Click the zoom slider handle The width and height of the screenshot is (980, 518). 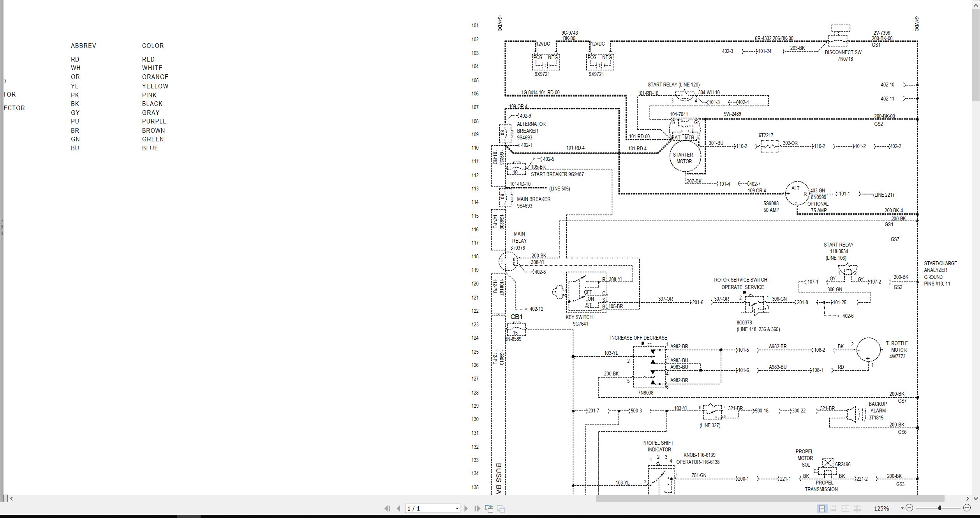pyautogui.click(x=939, y=508)
